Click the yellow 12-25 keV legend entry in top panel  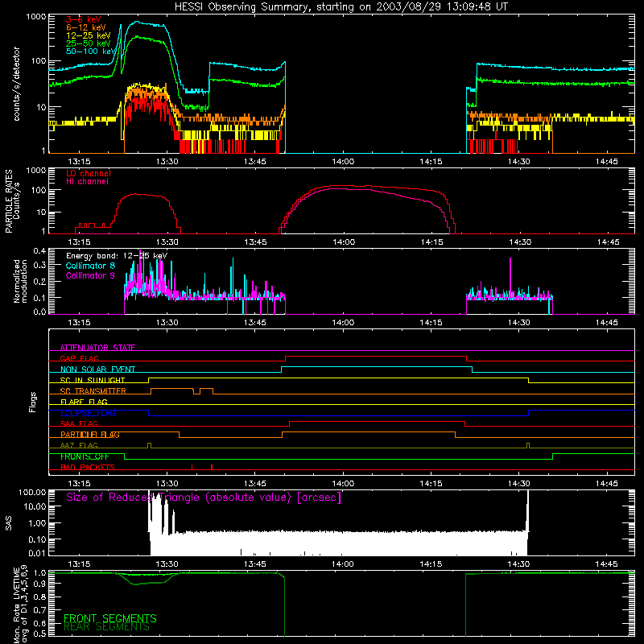click(89, 35)
